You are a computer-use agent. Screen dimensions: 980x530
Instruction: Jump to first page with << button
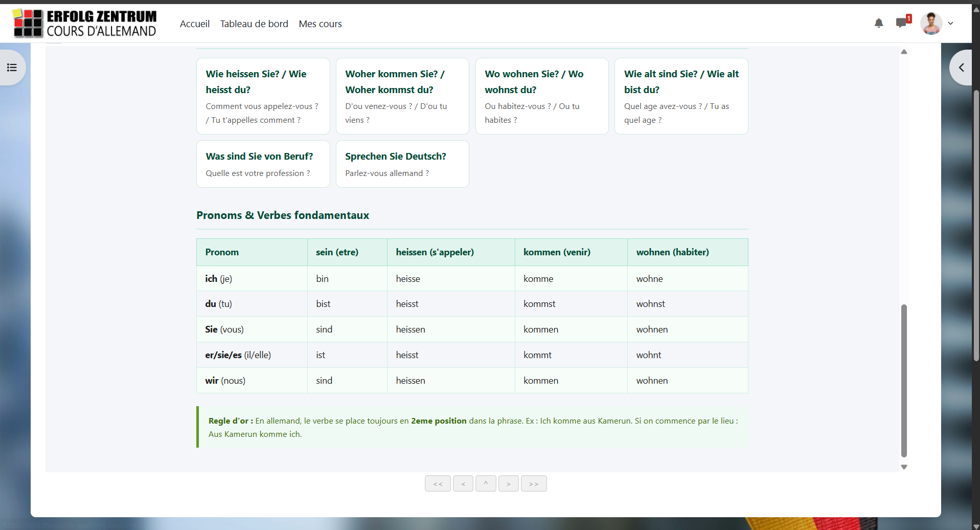(438, 483)
